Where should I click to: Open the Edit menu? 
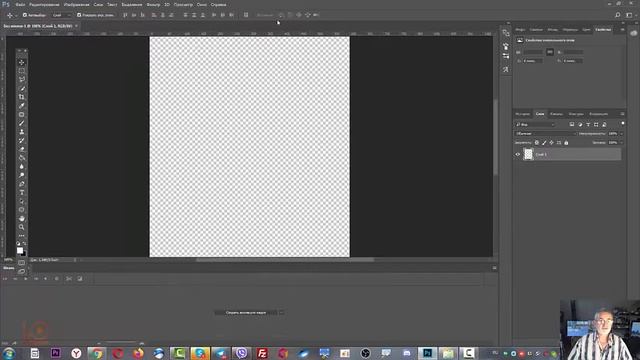tap(44, 4)
